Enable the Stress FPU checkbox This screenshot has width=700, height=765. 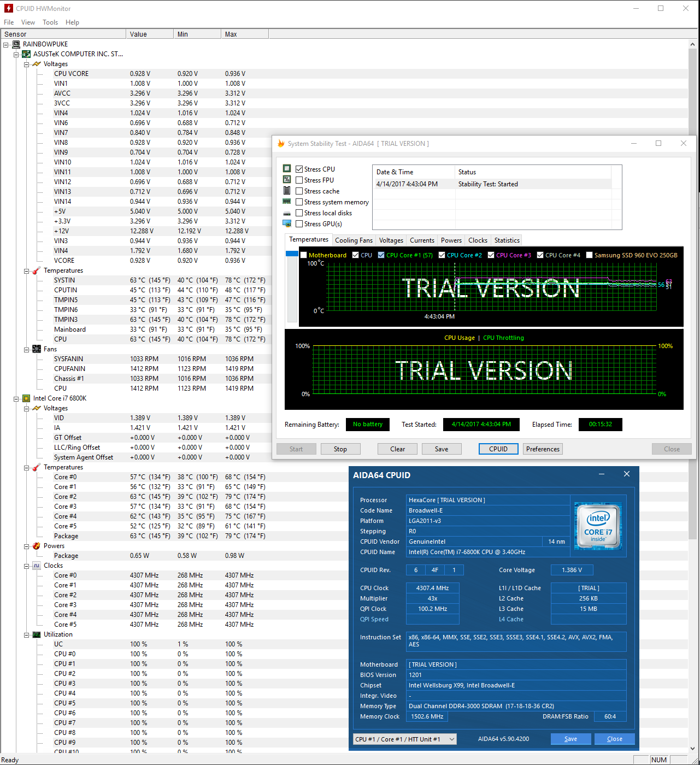click(299, 180)
